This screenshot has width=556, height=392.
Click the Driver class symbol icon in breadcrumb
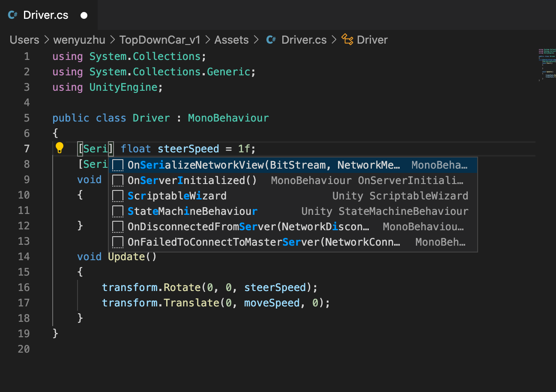point(347,39)
